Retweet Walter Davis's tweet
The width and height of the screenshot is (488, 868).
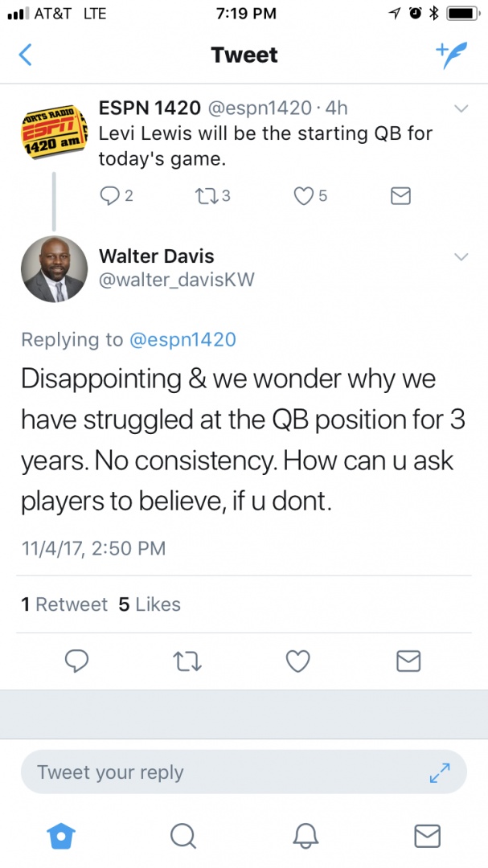[187, 661]
